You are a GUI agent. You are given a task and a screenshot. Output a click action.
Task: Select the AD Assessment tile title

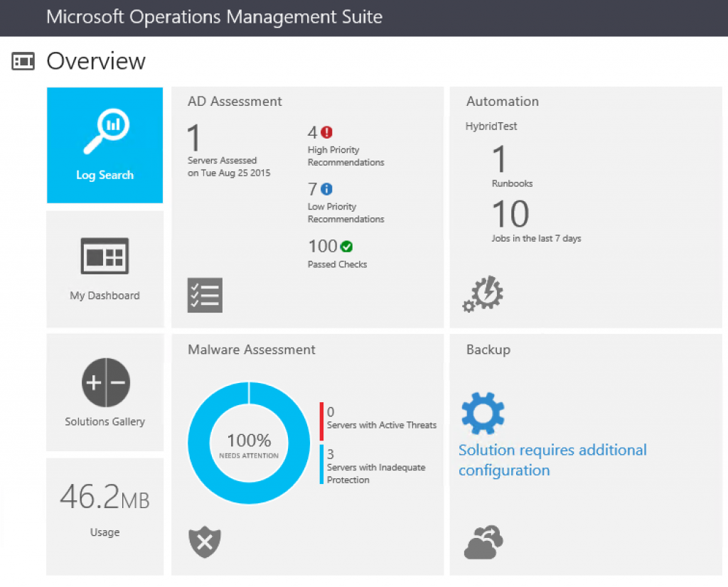[235, 101]
